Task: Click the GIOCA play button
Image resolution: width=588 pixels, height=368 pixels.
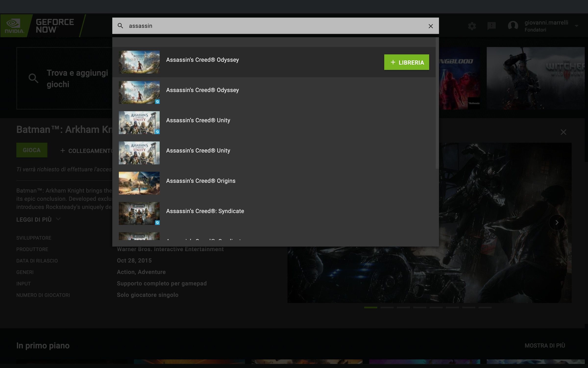Action: 32,150
